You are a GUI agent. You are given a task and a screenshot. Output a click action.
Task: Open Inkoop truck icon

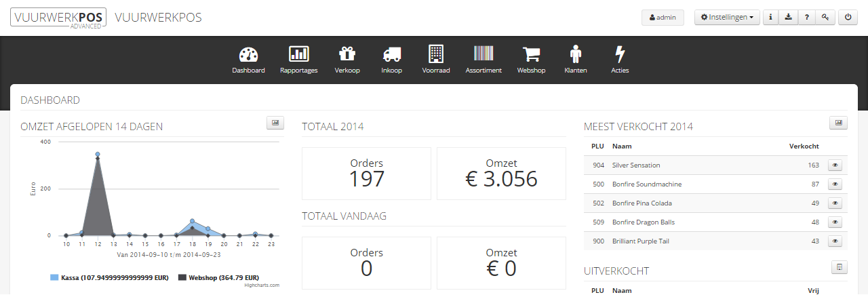(391, 55)
